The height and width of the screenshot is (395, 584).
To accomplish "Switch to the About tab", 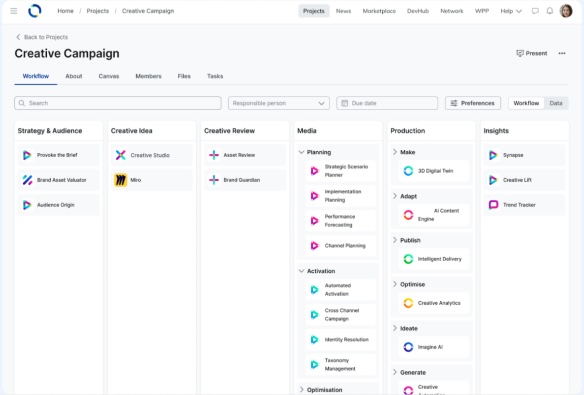I will pyautogui.click(x=74, y=76).
